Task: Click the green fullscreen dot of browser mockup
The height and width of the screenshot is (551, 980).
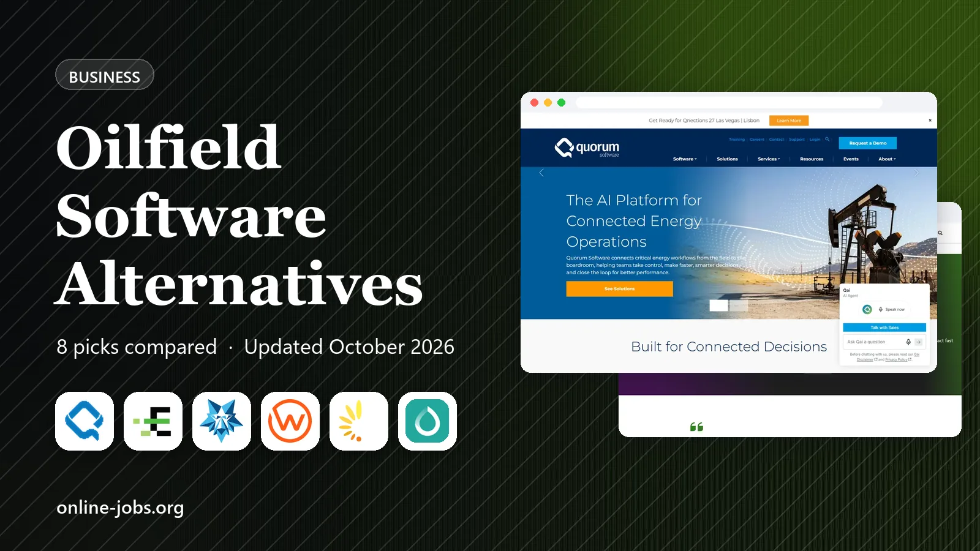Action: pyautogui.click(x=561, y=102)
